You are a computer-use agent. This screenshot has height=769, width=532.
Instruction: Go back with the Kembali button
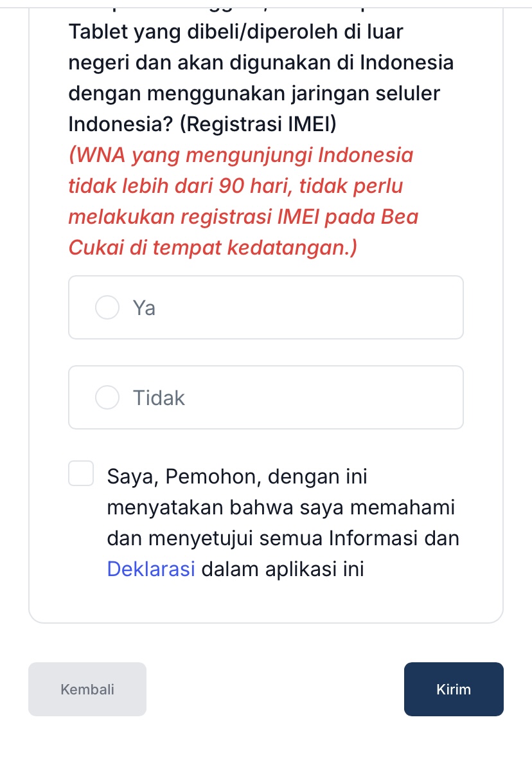click(87, 689)
